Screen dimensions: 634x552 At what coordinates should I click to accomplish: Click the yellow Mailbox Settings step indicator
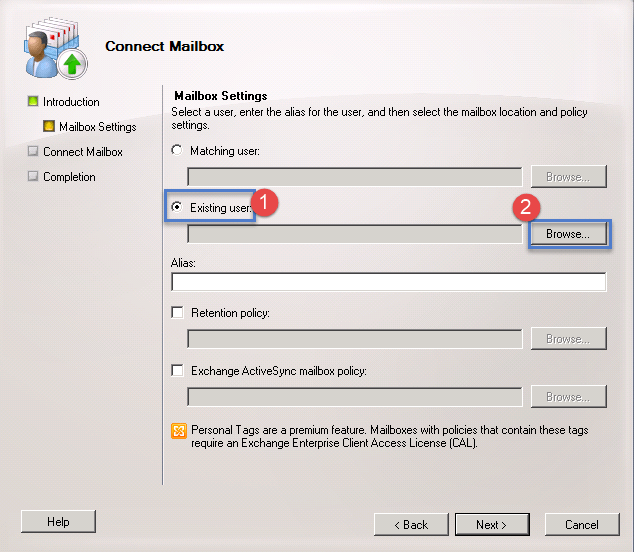(x=49, y=126)
